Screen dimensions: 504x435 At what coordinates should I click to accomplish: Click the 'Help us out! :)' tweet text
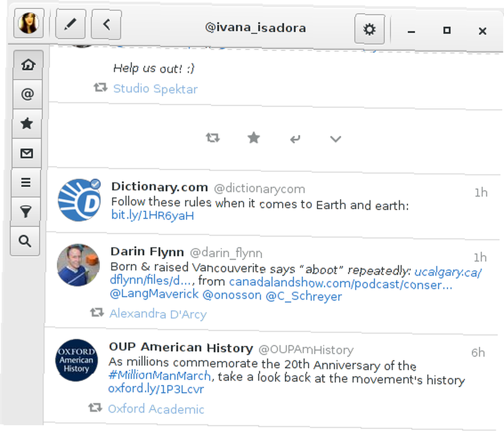tap(154, 69)
